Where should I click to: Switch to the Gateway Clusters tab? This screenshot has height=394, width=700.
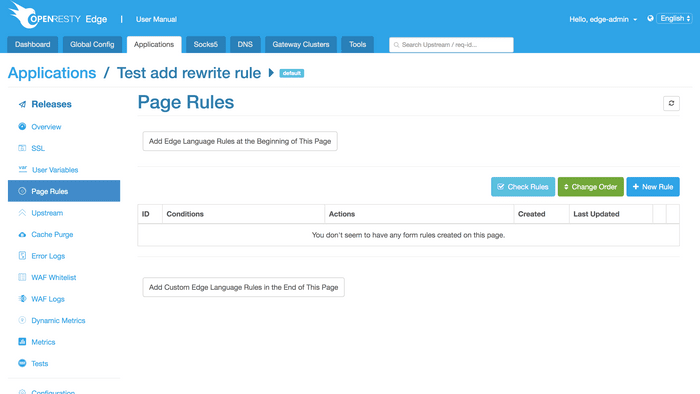(301, 45)
